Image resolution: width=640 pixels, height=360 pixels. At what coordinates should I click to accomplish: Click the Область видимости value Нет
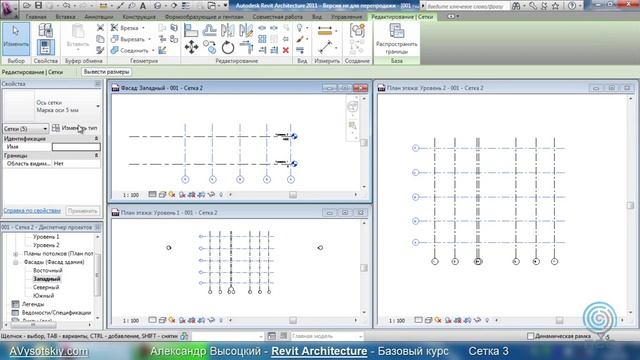76,164
